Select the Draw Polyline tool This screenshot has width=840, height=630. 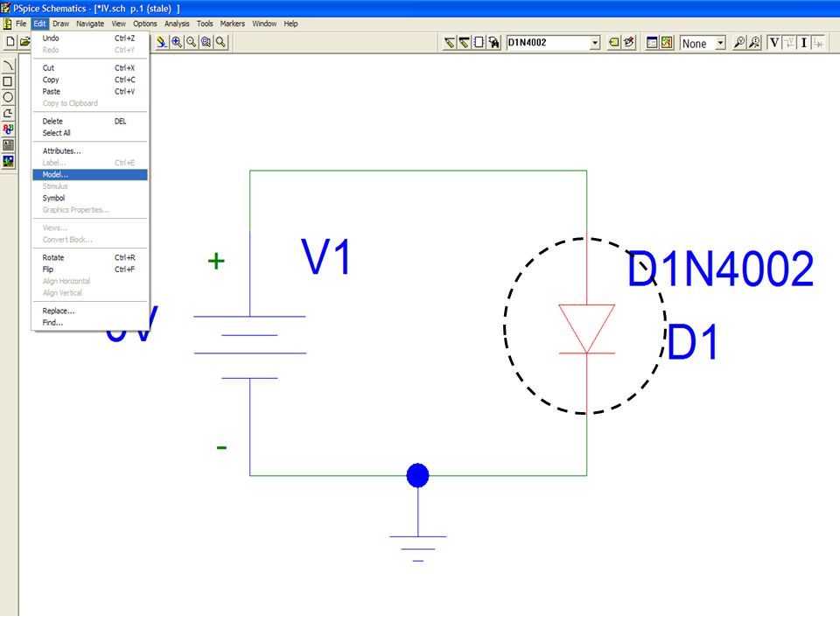(x=8, y=113)
